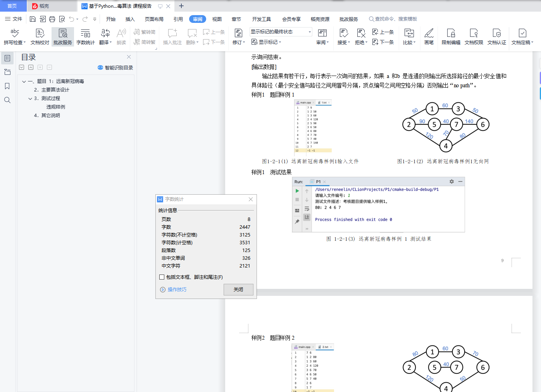The image size is (541, 392).
Task: Click 智能识别目录 in outline panel
Action: click(x=115, y=67)
